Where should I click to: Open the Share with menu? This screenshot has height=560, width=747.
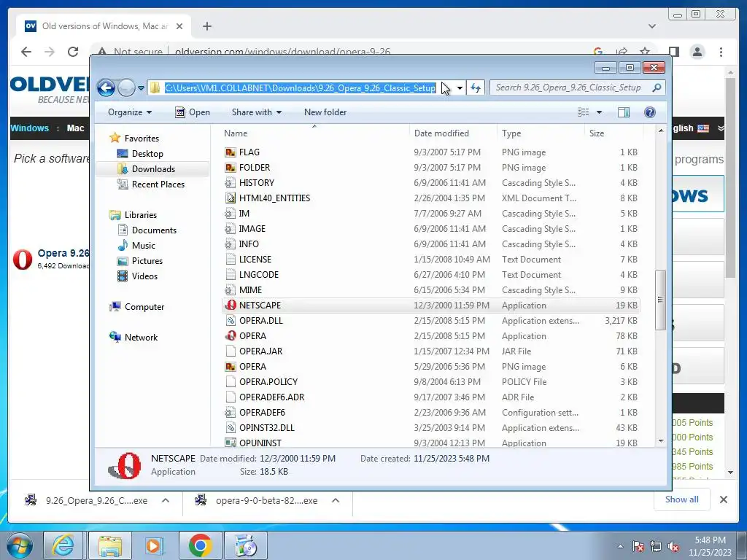[x=256, y=112]
